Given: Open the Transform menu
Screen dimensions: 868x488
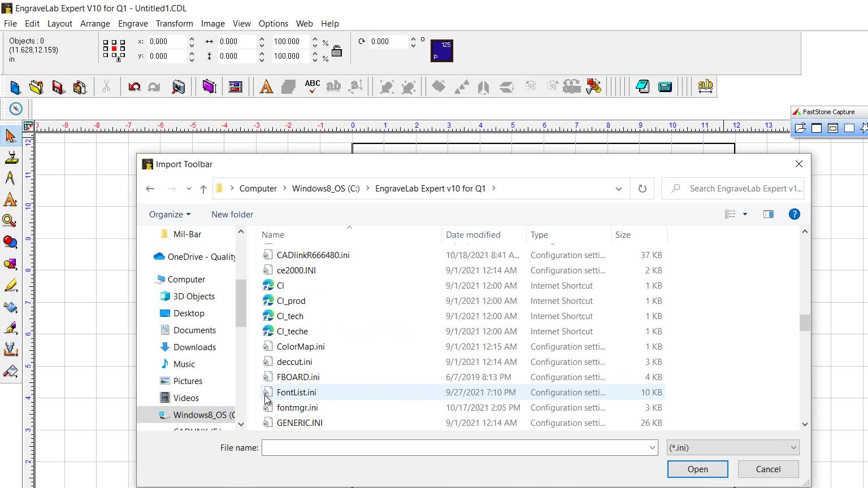Looking at the screenshot, I should (174, 24).
